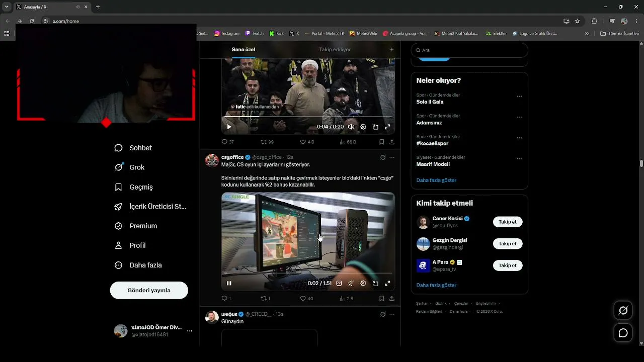Image resolution: width=644 pixels, height=362 pixels.
Task: Repost the post with 99 reposts
Action: pos(267,142)
